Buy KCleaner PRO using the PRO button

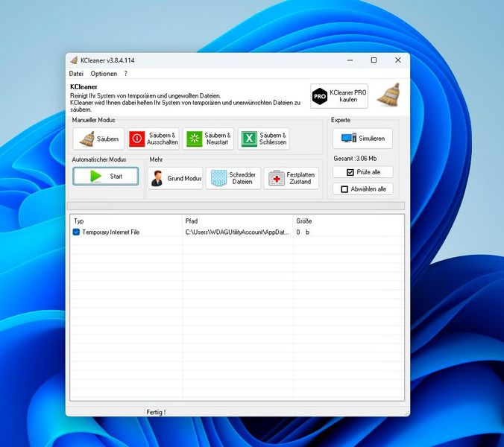339,96
